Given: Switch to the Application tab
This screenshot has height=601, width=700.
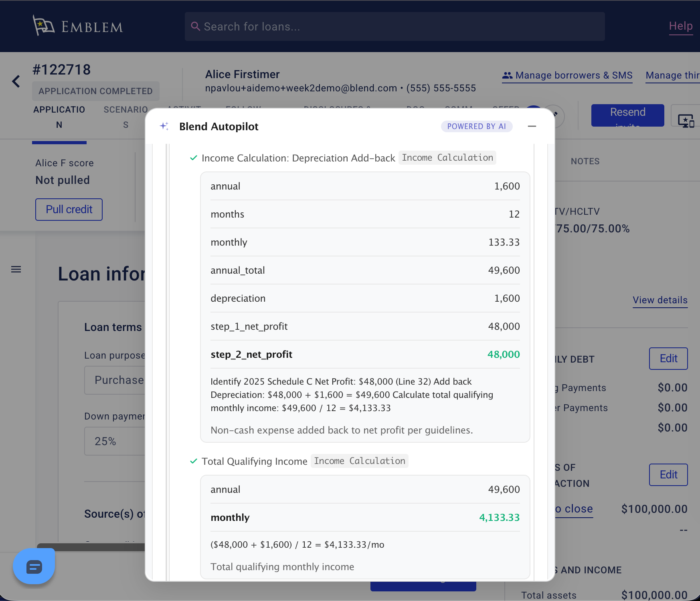Looking at the screenshot, I should coord(59,117).
